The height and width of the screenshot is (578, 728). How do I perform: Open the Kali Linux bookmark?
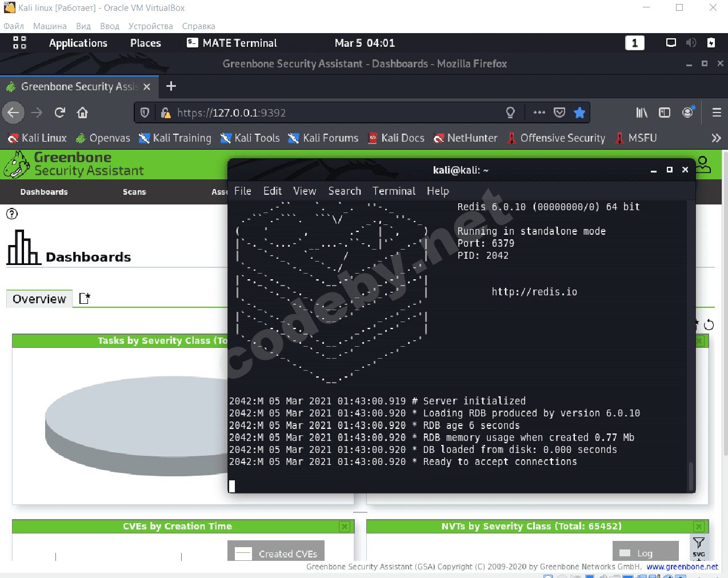coord(37,138)
